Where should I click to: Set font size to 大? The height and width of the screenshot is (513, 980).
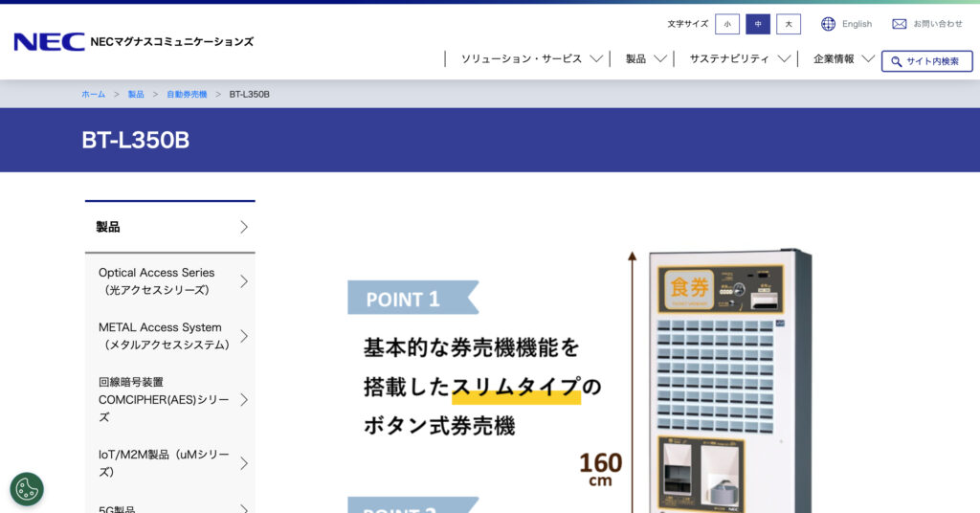[789, 24]
